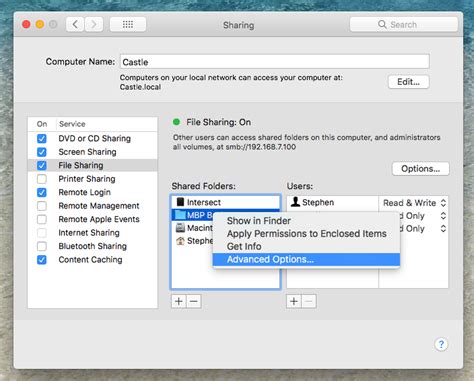
Task: Enable Bluetooth Sharing checkbox
Action: pos(42,246)
